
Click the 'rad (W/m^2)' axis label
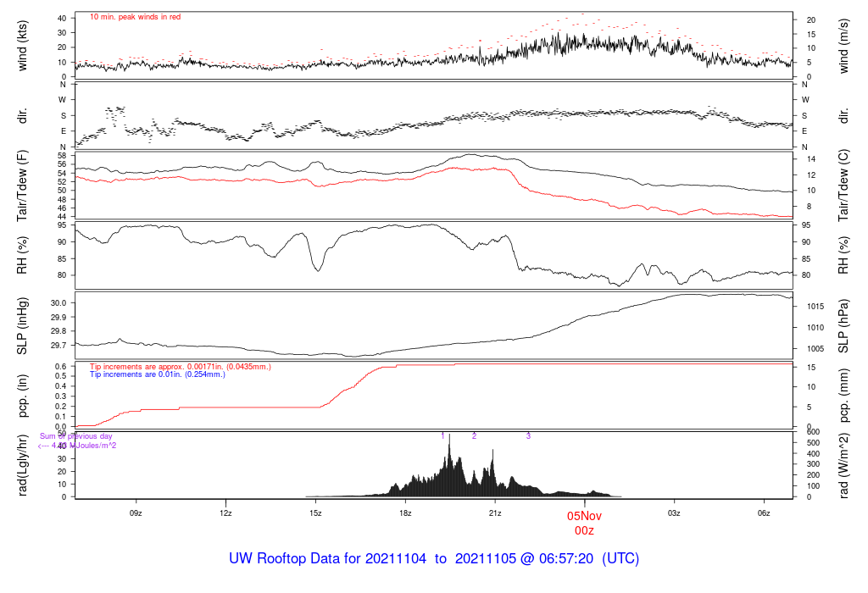pyautogui.click(x=843, y=466)
